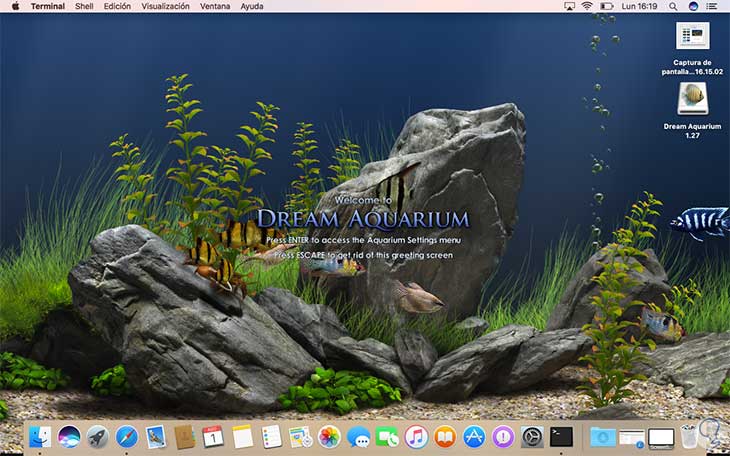This screenshot has width=730, height=456.
Task: Open the App Store from Dock
Action: pos(474,437)
